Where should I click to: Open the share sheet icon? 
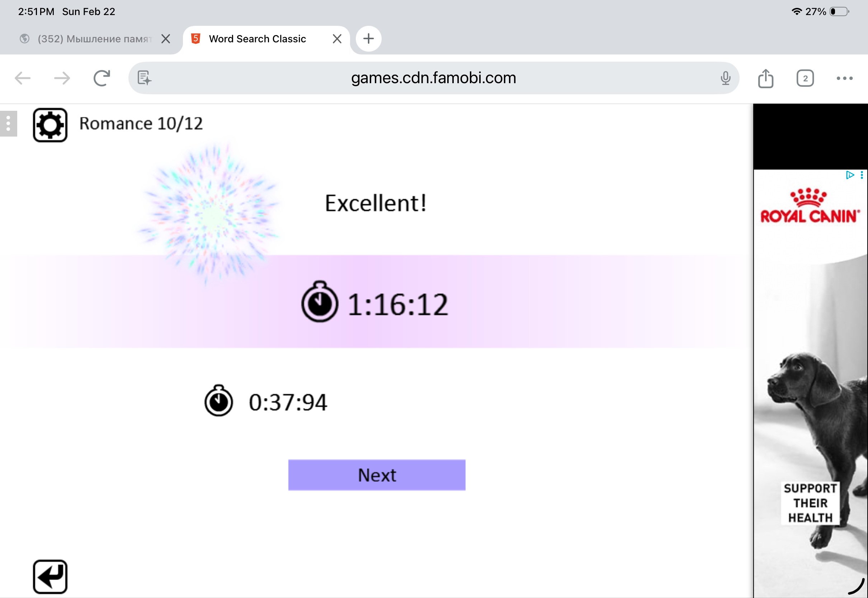765,78
